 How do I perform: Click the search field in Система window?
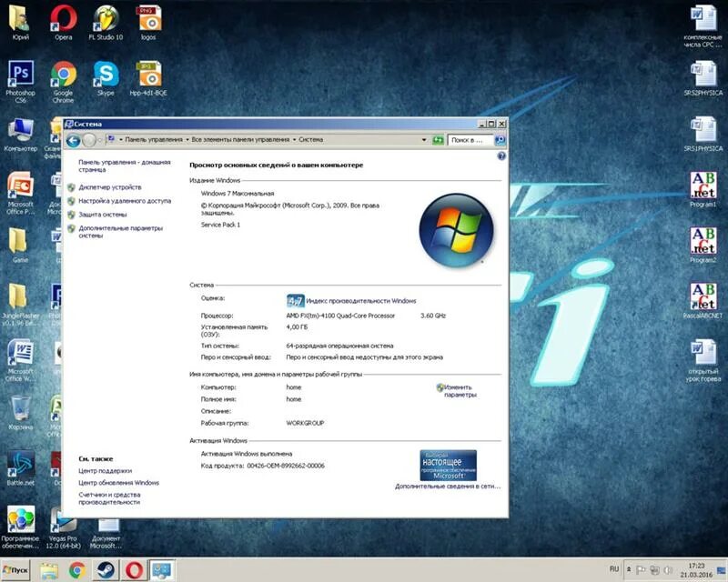(470, 140)
